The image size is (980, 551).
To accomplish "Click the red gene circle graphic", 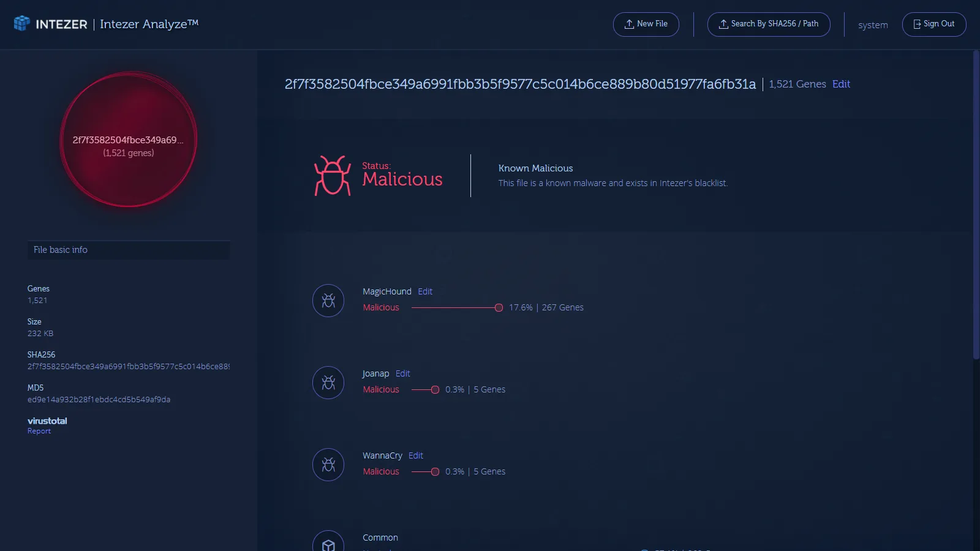I will click(x=129, y=140).
